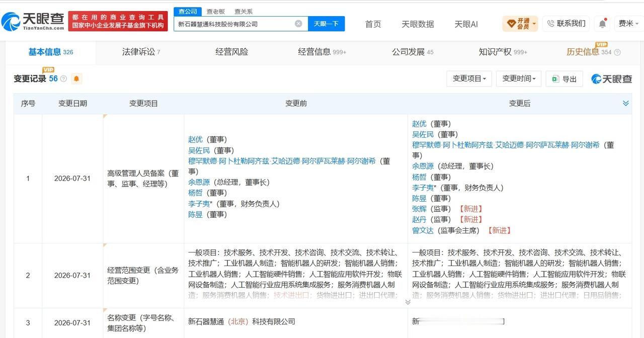Click the 导出 export button
Image resolution: width=644 pixels, height=338 pixels.
point(564,78)
